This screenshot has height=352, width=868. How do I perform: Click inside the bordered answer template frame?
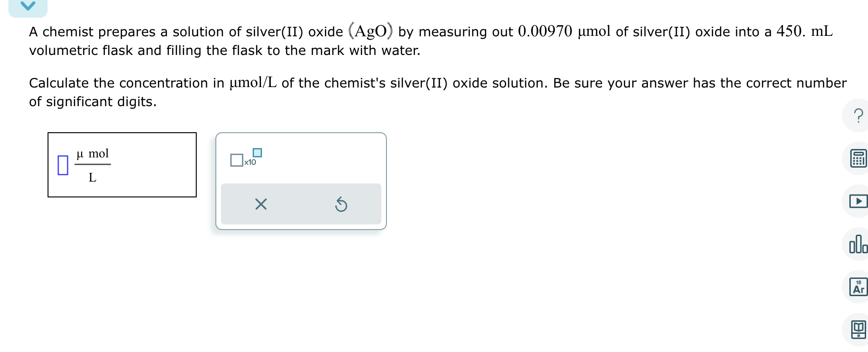click(122, 164)
